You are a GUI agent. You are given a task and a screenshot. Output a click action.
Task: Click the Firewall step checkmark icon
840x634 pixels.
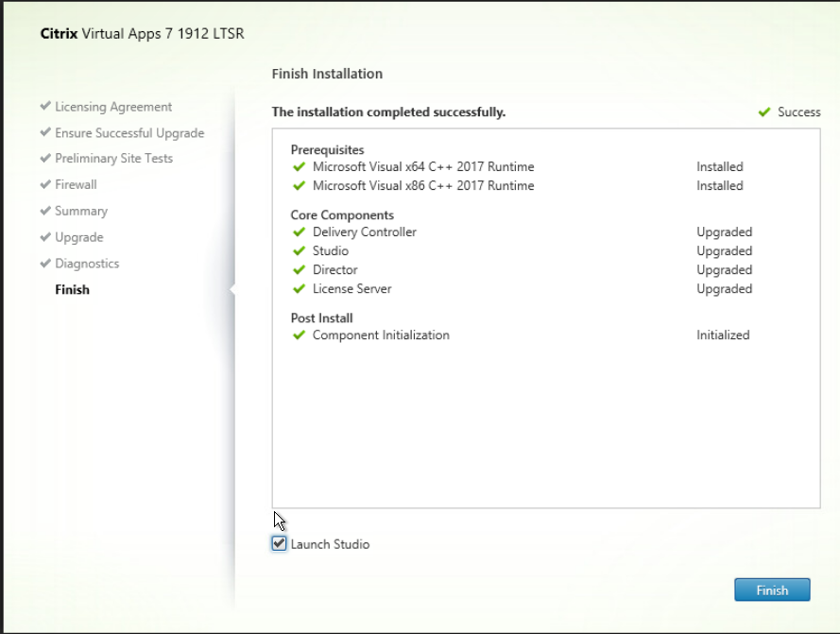tap(45, 184)
